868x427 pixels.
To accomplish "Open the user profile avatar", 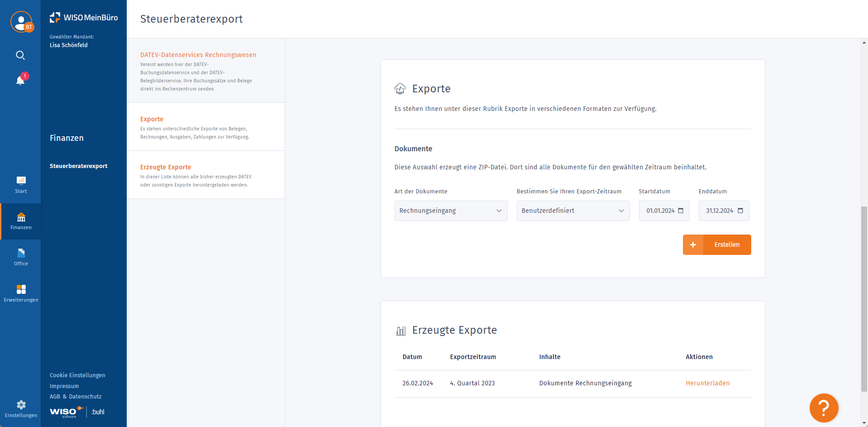I will (x=21, y=21).
